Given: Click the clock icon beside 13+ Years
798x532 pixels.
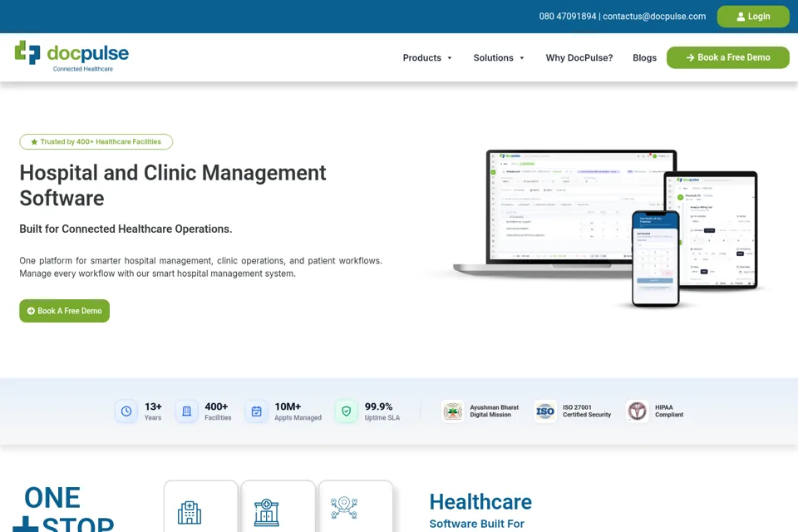Looking at the screenshot, I should pos(126,411).
